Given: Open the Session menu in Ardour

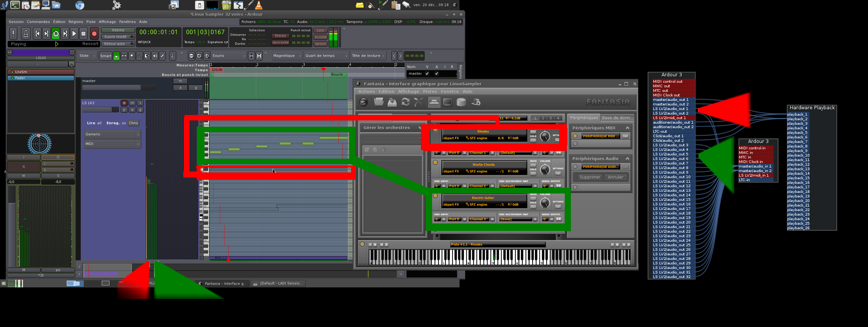Looking at the screenshot, I should point(16,22).
